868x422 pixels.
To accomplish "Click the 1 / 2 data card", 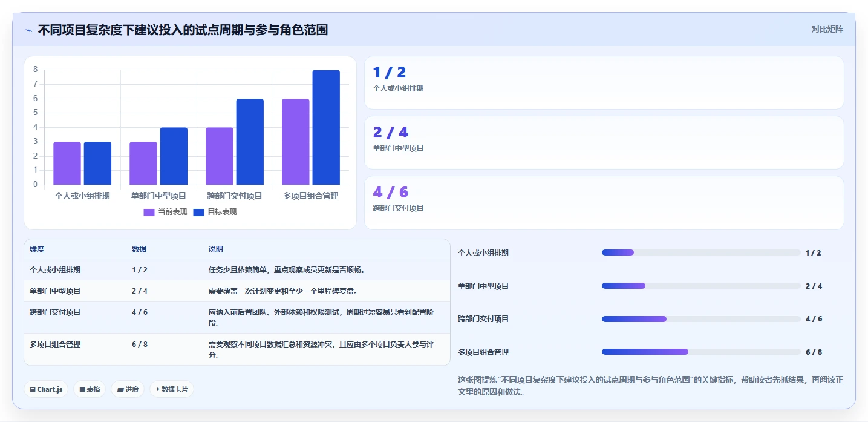I will [x=604, y=82].
